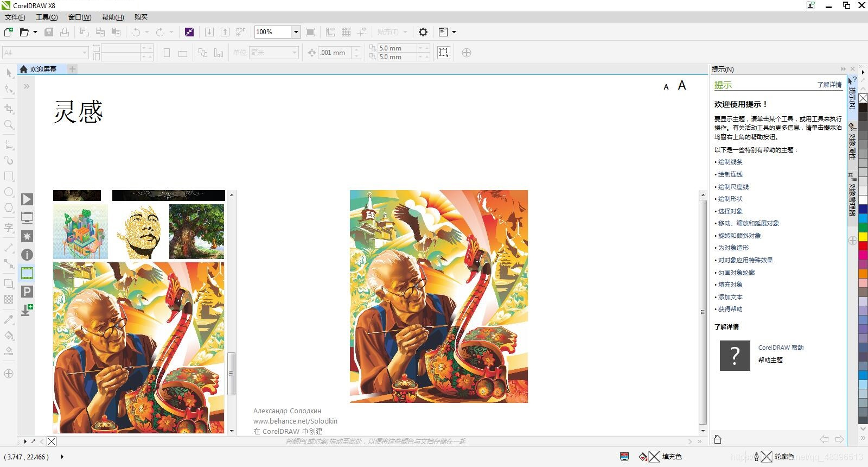Open the 窗口(W) menu
Screen dimensions: 868x467
pyautogui.click(x=80, y=17)
